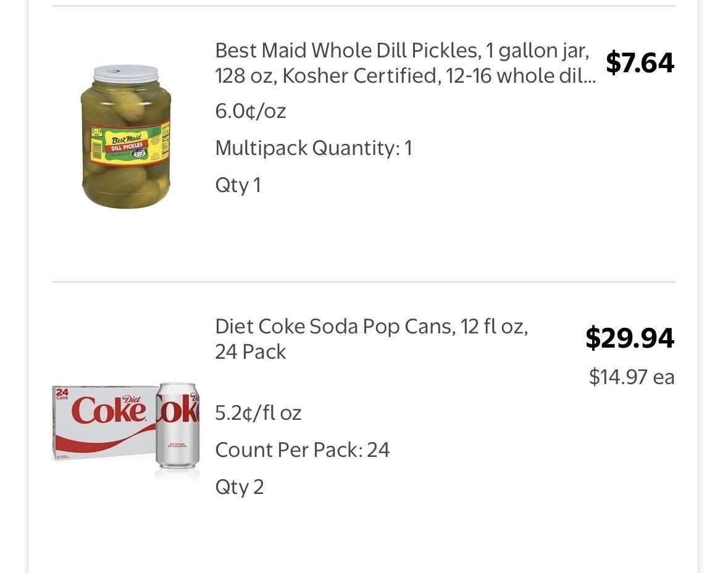Click the $29.94 total price
The height and width of the screenshot is (573, 728).
coord(629,338)
